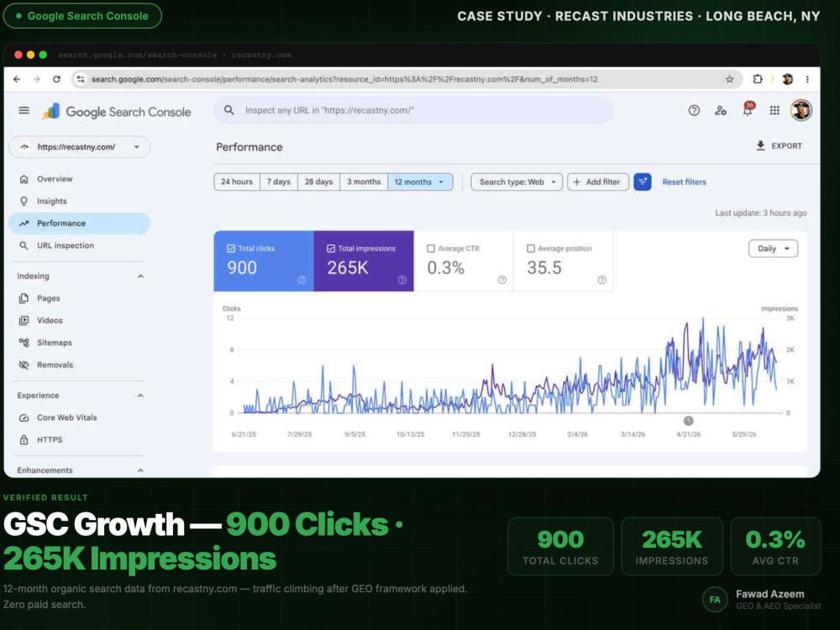Open Chrome three-dot menu
This screenshot has width=840, height=630.
coord(807,79)
